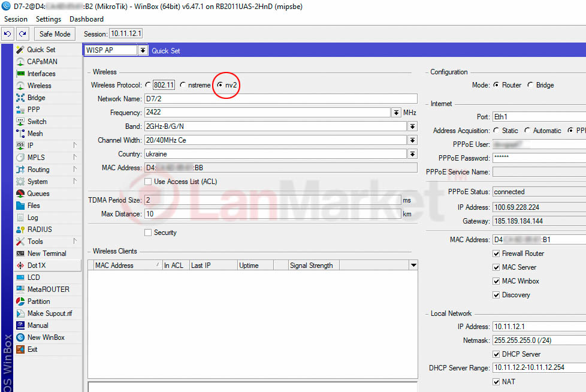The height and width of the screenshot is (392, 586).
Task: Open the Wireless section icon in sidebar
Action: pyautogui.click(x=20, y=86)
